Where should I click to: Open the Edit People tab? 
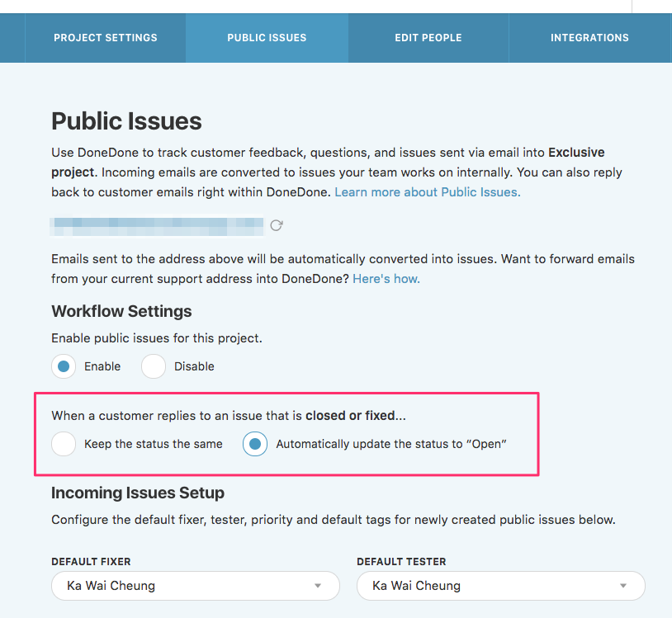(x=428, y=37)
